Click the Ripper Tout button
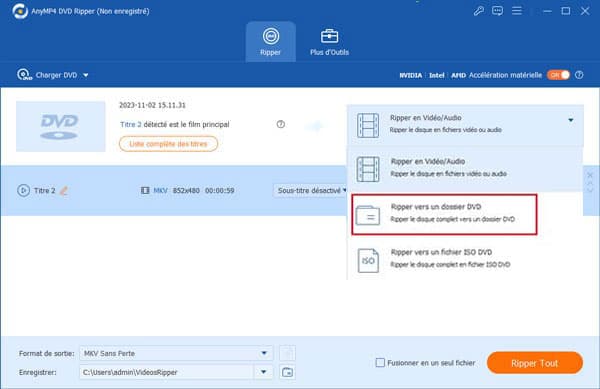Viewport: 600px width, 389px height. point(535,363)
